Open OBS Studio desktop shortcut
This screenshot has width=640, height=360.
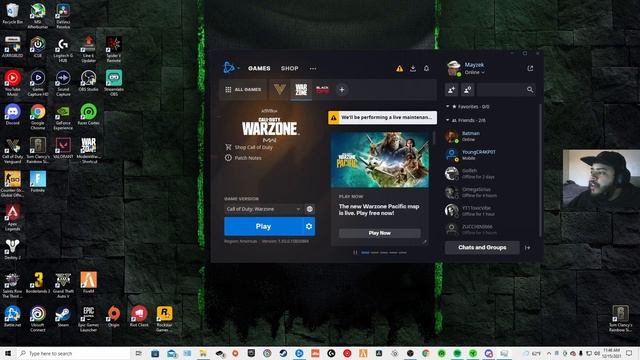pos(88,80)
